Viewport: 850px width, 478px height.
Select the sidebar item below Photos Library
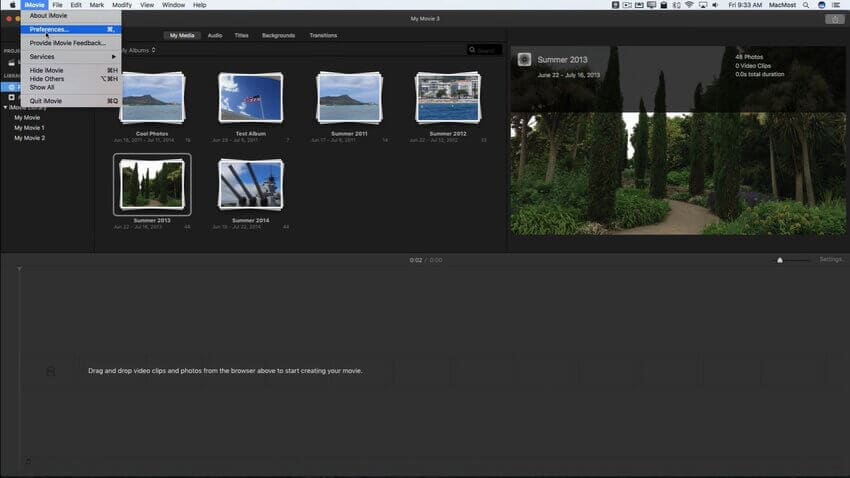(x=11, y=97)
